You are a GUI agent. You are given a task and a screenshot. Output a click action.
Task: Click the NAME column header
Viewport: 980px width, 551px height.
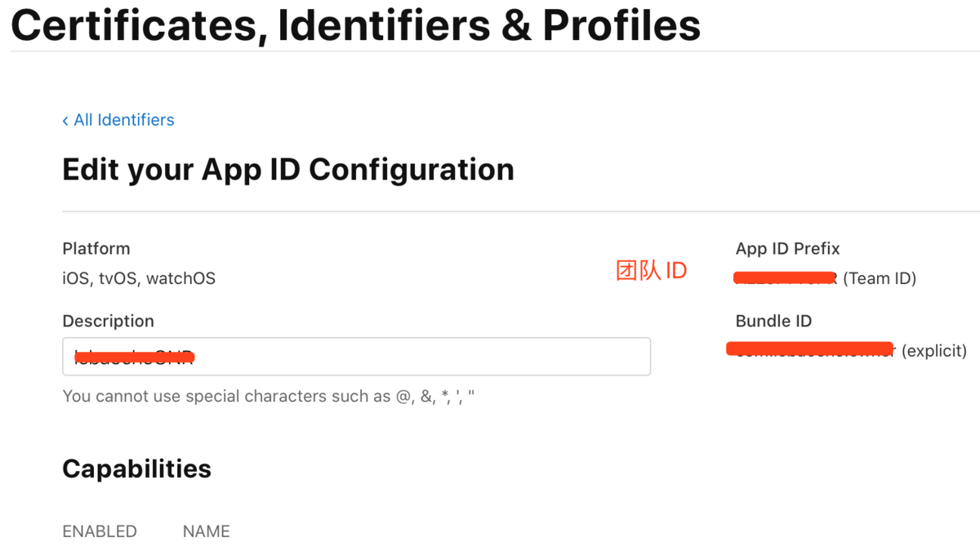(207, 531)
